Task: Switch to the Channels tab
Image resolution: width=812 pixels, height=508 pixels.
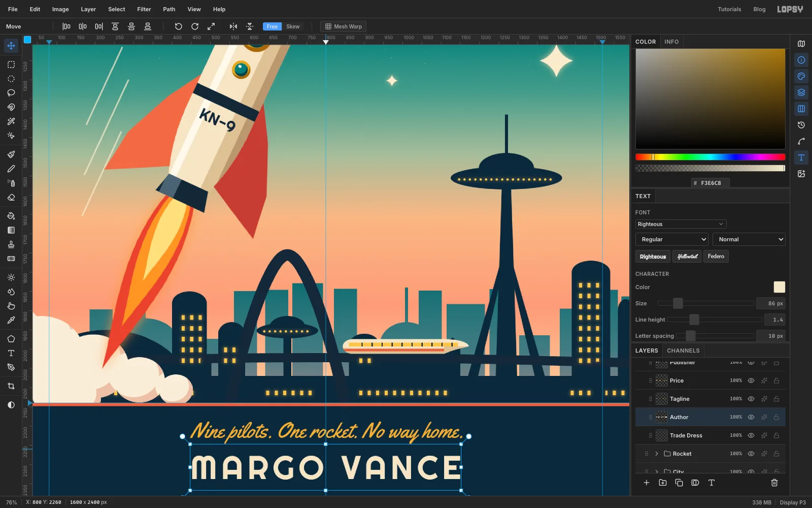Action: coord(683,351)
